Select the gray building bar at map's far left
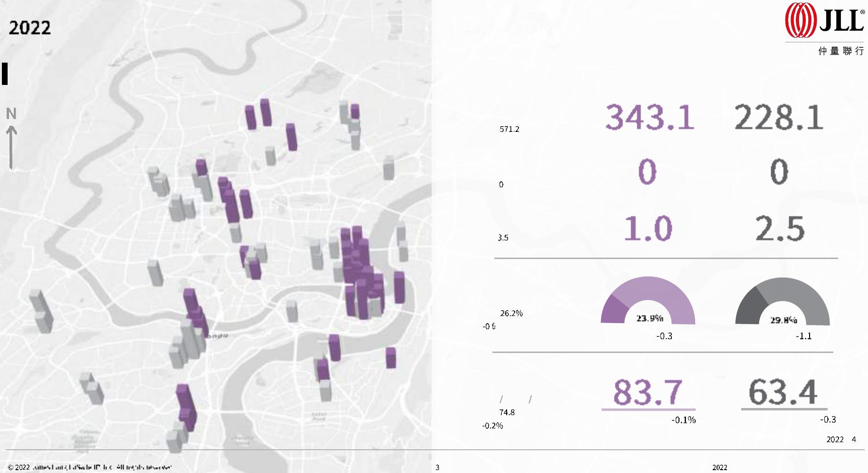Screen dimensions: 868x473 coord(41,311)
